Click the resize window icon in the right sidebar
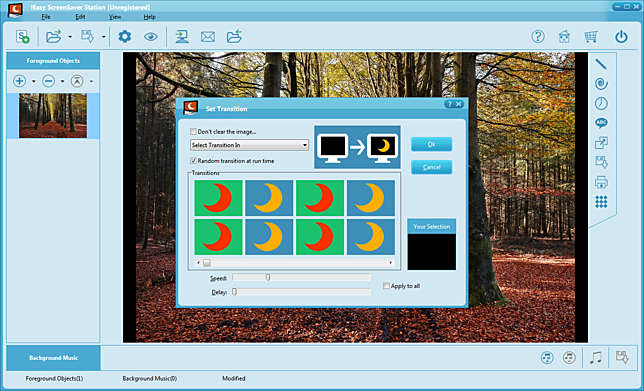Screen dimensions: 644x391 coord(601,143)
